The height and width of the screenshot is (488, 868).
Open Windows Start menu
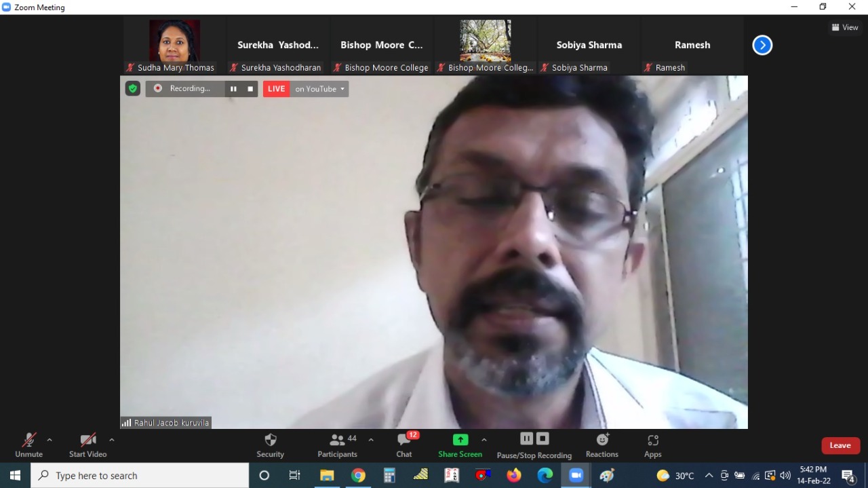point(15,475)
